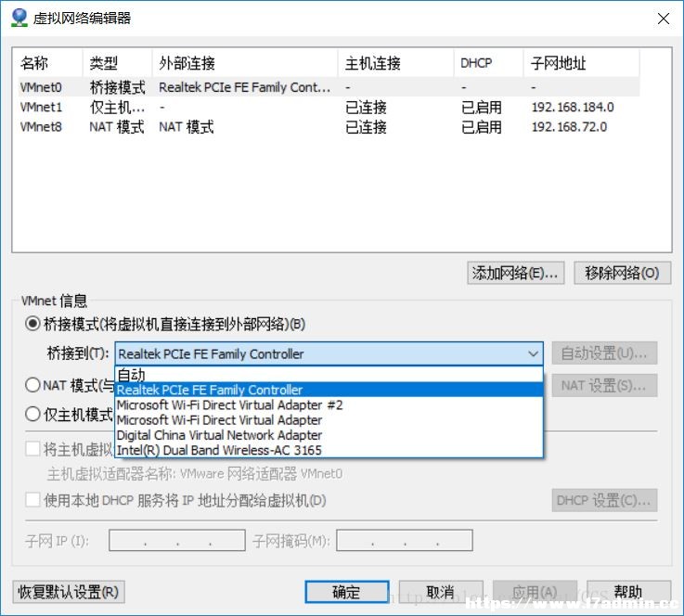Click 已连接 host cell in VMnet8 row
Image resolution: width=684 pixels, height=616 pixels.
[366, 127]
